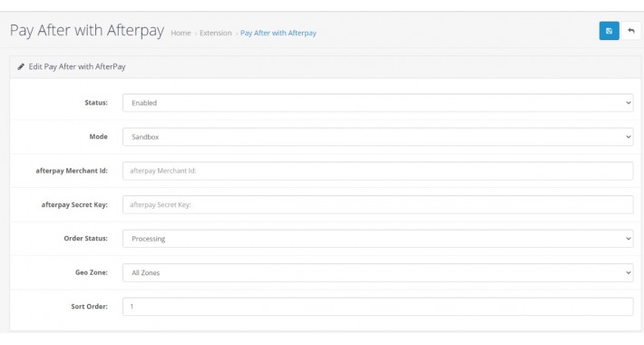The width and height of the screenshot is (644, 345).
Task: Click the Status: field label
Action: click(96, 103)
